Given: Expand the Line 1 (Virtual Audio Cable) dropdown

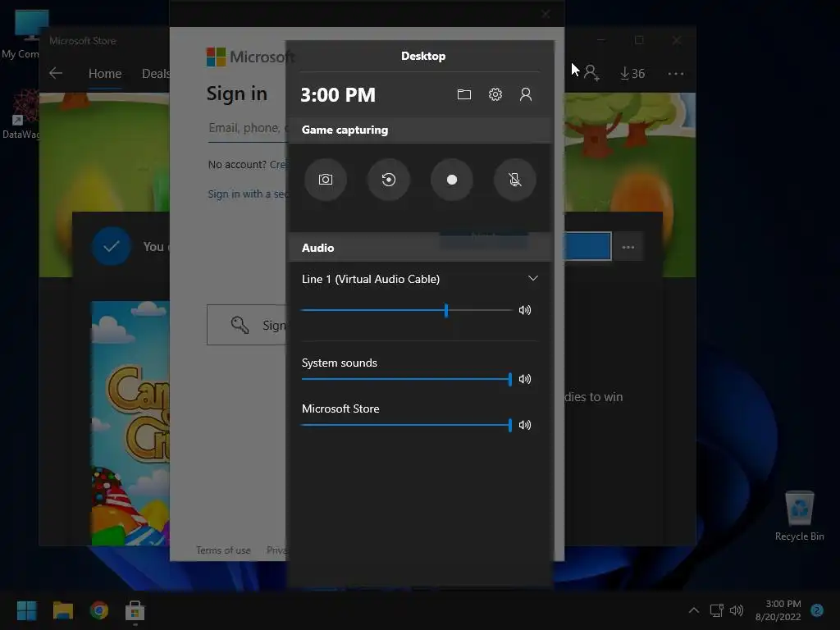Looking at the screenshot, I should tap(532, 279).
